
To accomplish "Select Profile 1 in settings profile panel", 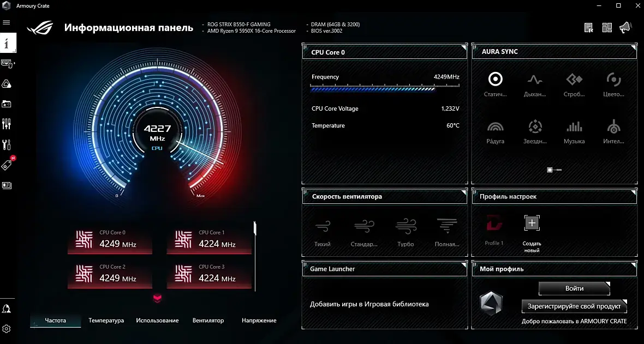I will click(x=494, y=230).
